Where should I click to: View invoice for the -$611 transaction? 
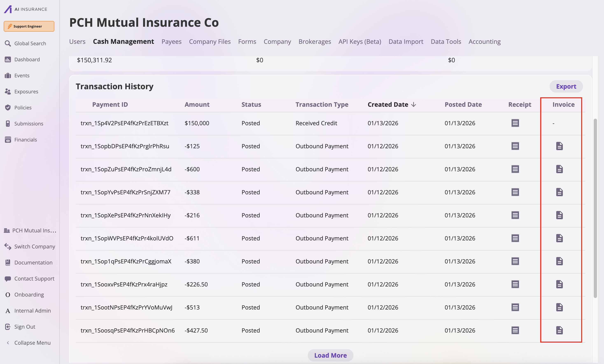tap(559, 238)
